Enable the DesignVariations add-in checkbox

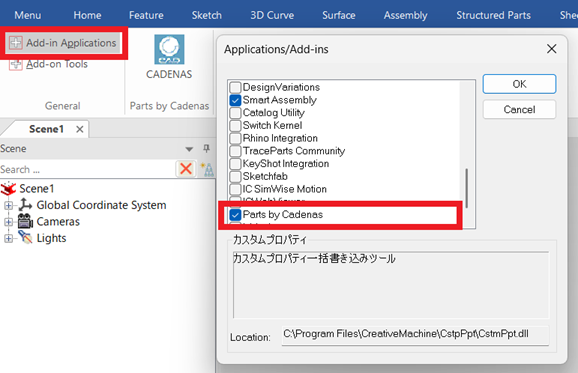point(235,87)
